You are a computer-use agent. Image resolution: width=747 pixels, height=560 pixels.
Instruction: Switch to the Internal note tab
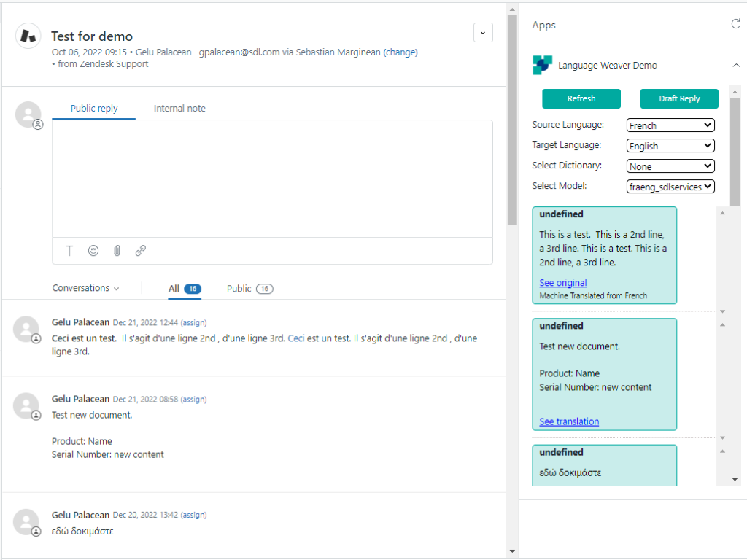pos(179,108)
